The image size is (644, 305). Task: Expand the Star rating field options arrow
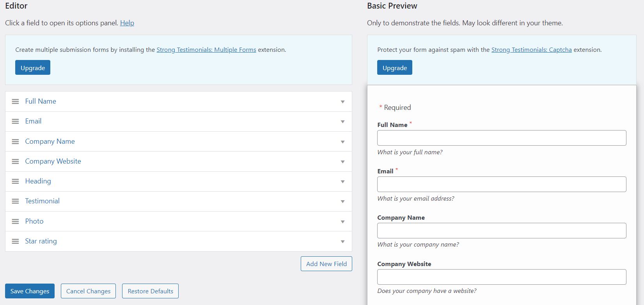[x=342, y=242]
